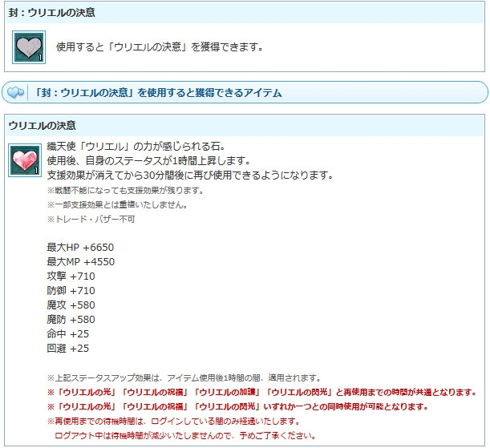Image resolution: width=490 pixels, height=448 pixels.
Task: Click stat 命中 +25
Action: pyautogui.click(x=68, y=333)
